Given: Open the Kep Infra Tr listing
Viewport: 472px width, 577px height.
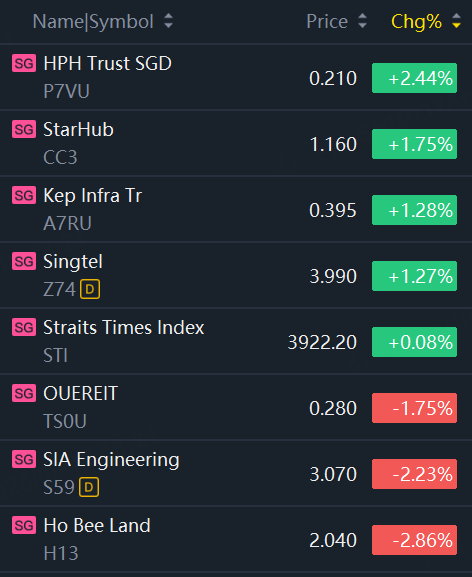Looking at the screenshot, I should [x=236, y=209].
